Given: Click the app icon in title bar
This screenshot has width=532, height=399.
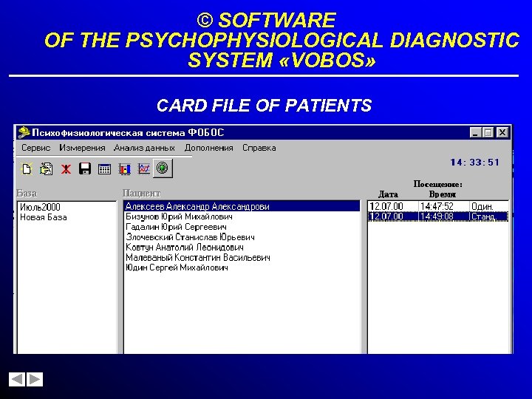Looking at the screenshot, I should point(24,132).
